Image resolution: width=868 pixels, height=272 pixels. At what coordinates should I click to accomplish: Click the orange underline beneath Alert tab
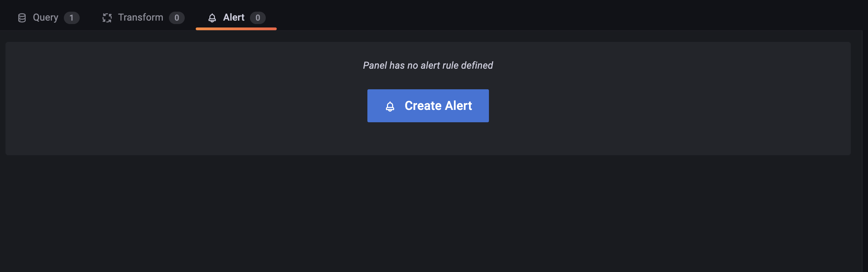[x=236, y=29]
